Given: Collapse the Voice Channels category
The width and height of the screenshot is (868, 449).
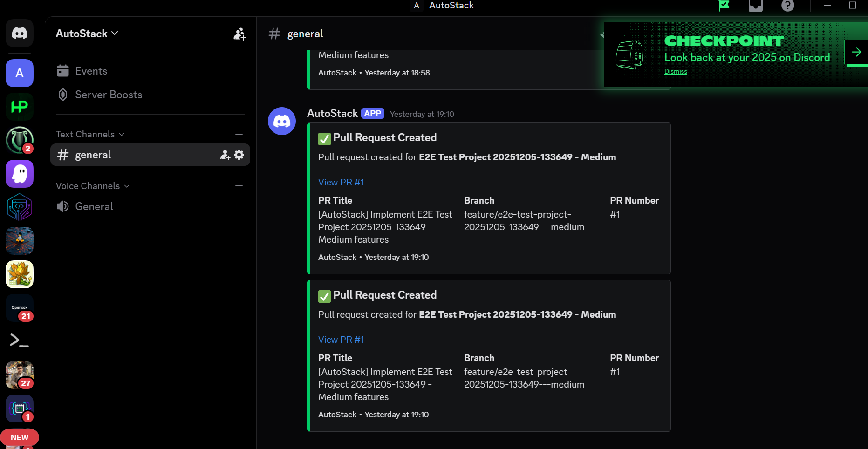Looking at the screenshot, I should tap(93, 186).
